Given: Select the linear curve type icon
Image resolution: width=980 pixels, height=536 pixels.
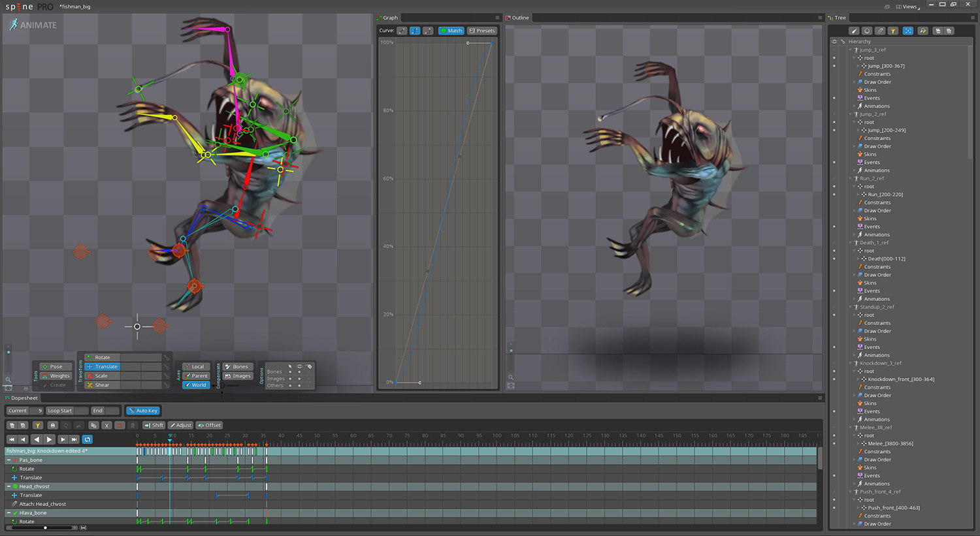Looking at the screenshot, I should coord(402,31).
